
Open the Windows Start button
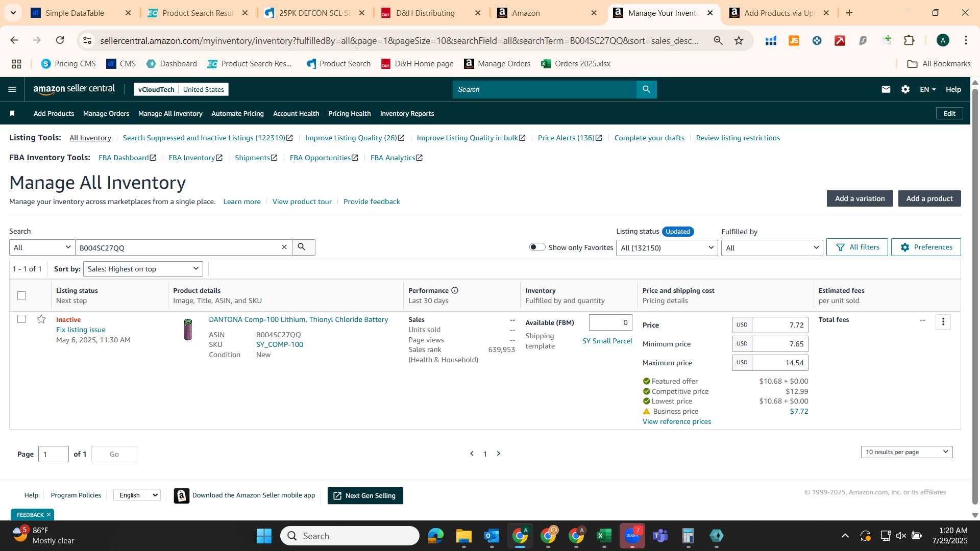[264, 536]
